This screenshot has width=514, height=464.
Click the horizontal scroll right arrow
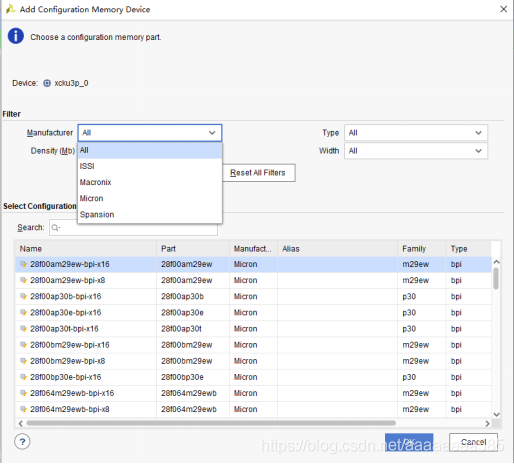[487, 424]
